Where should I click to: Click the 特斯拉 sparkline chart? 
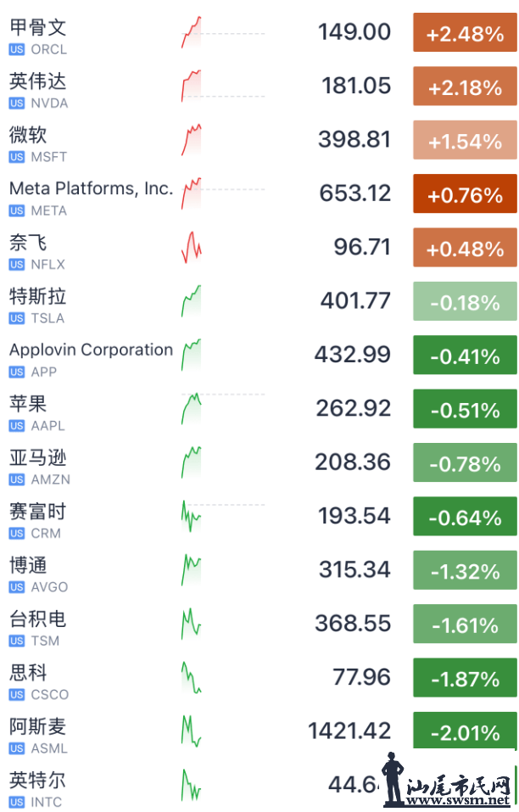192,301
